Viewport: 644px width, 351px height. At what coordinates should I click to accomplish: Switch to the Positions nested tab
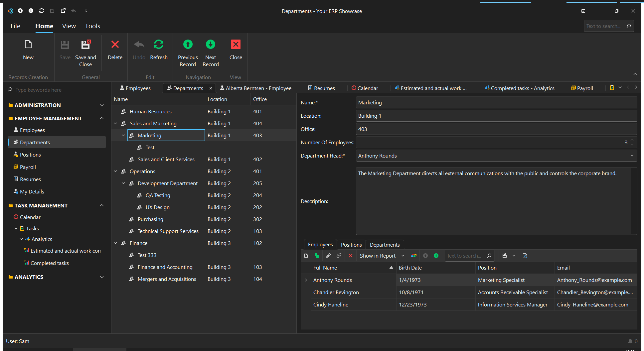point(351,245)
